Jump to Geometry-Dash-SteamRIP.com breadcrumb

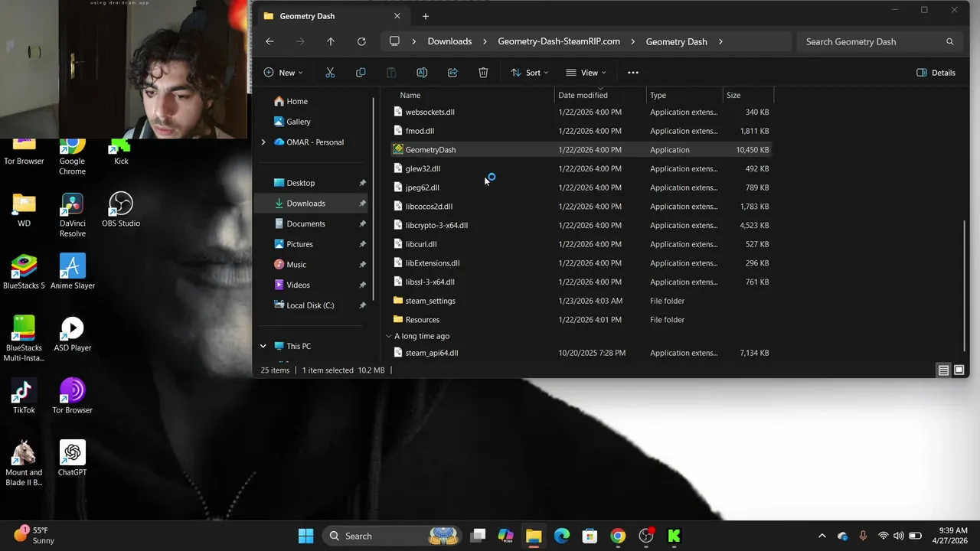tap(559, 41)
